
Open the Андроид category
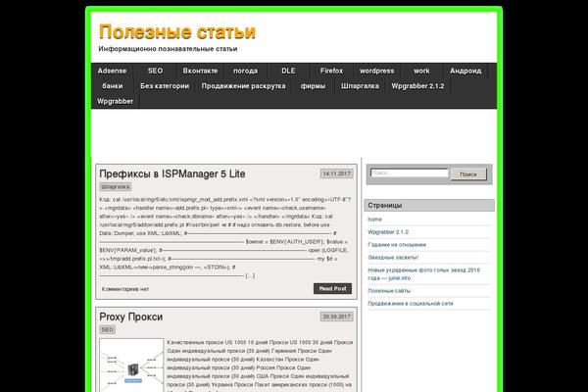click(465, 71)
